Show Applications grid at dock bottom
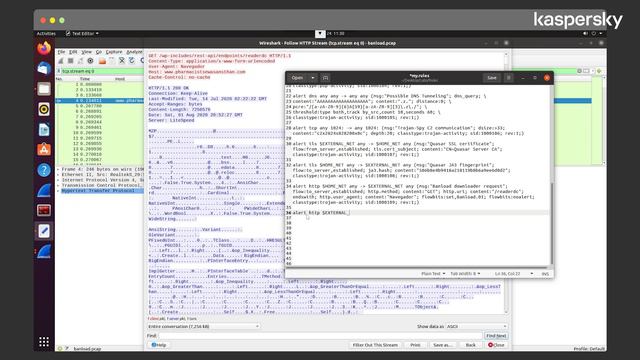Screen dimensions: 640x360 (44, 342)
